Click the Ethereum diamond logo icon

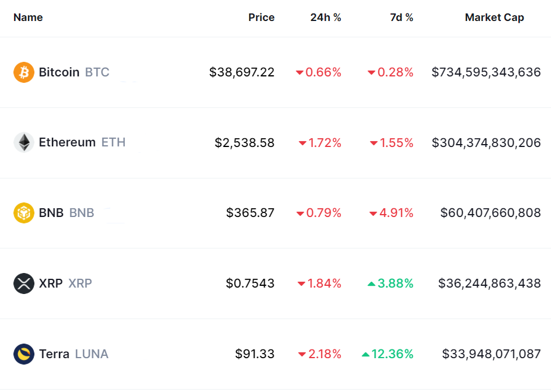click(x=24, y=142)
